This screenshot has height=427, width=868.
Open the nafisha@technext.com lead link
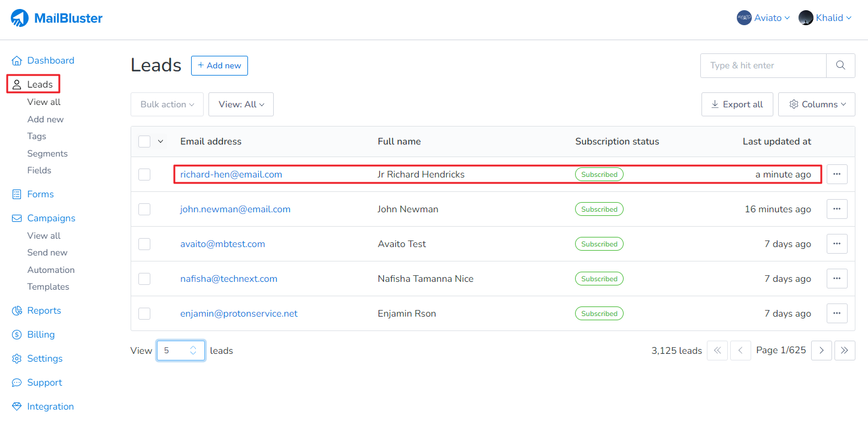click(x=228, y=279)
